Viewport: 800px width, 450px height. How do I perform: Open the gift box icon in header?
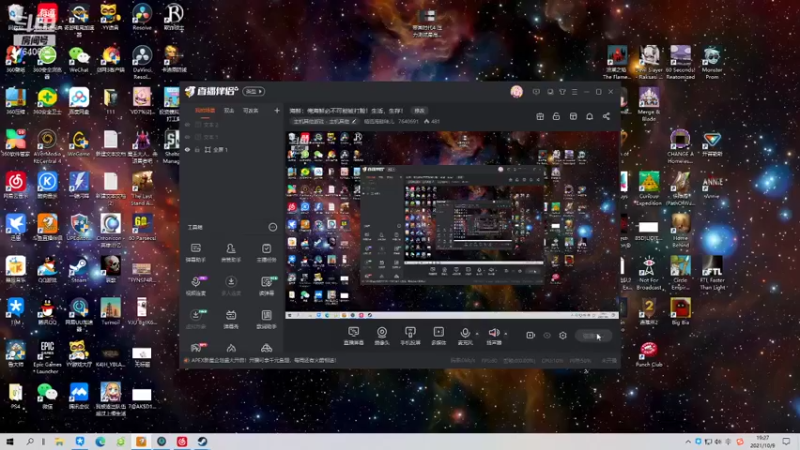[x=540, y=117]
